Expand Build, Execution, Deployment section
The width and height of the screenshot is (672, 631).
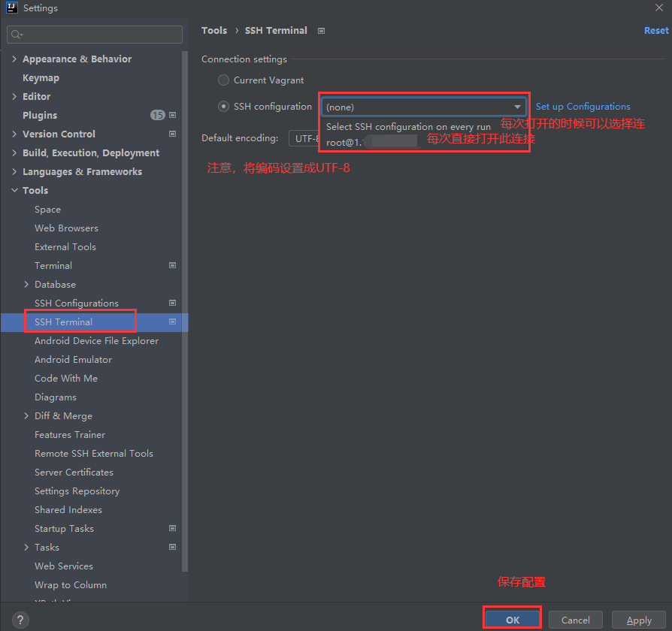click(x=14, y=153)
